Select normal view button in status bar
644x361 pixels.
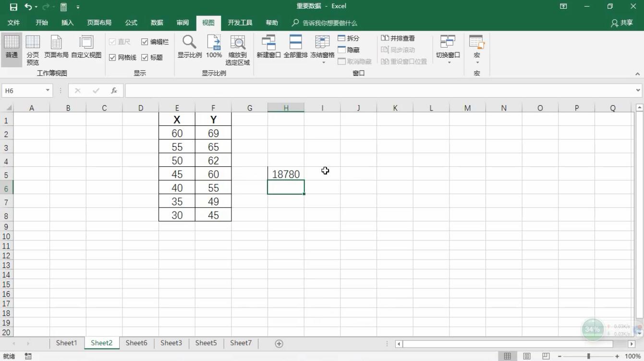pyautogui.click(x=507, y=356)
